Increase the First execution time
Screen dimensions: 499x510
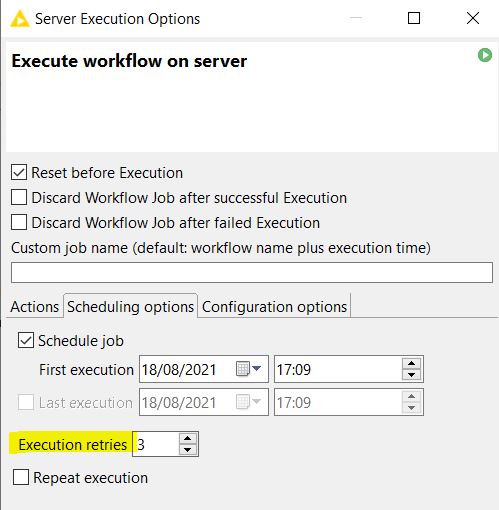(x=412, y=363)
